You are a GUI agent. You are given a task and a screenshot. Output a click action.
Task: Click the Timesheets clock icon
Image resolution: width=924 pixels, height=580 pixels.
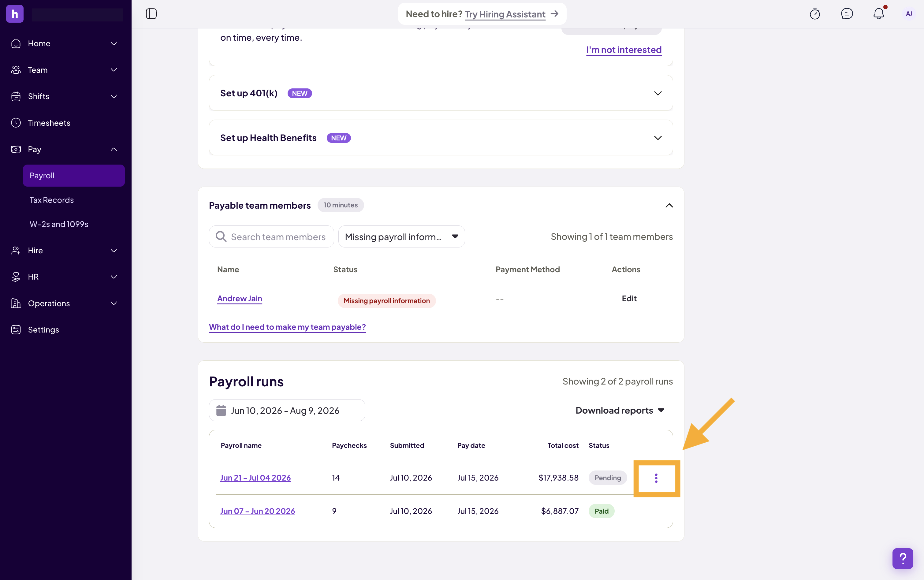coord(16,123)
